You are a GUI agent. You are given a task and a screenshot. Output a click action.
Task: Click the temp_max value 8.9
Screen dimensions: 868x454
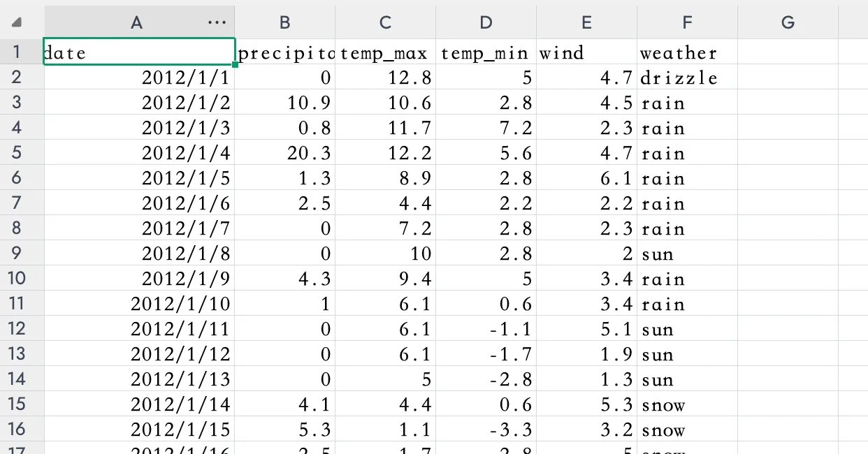pyautogui.click(x=385, y=177)
